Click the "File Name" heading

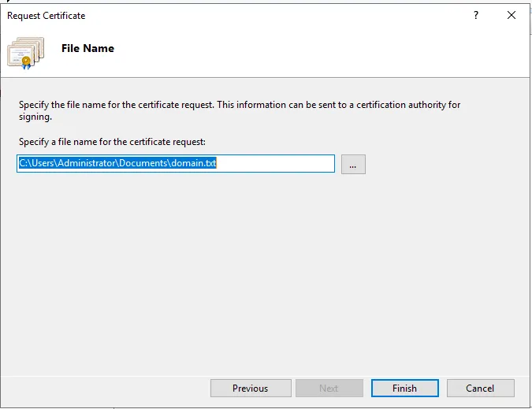[x=87, y=49]
